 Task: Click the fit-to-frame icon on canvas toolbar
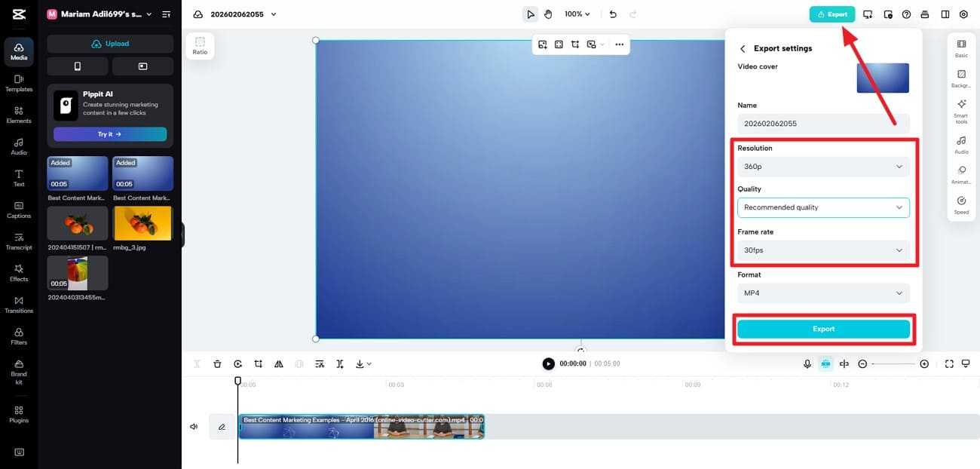point(559,44)
